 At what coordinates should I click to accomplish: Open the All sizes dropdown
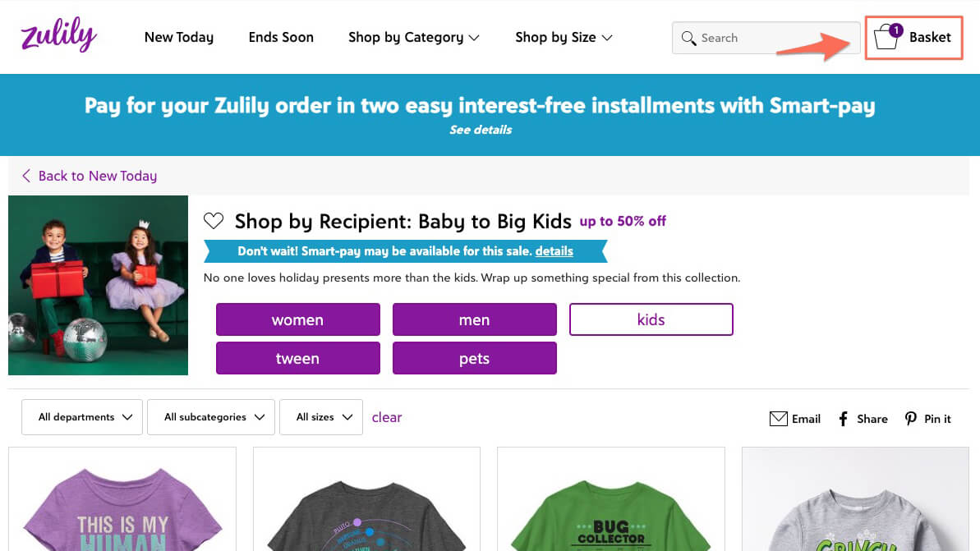pyautogui.click(x=321, y=417)
